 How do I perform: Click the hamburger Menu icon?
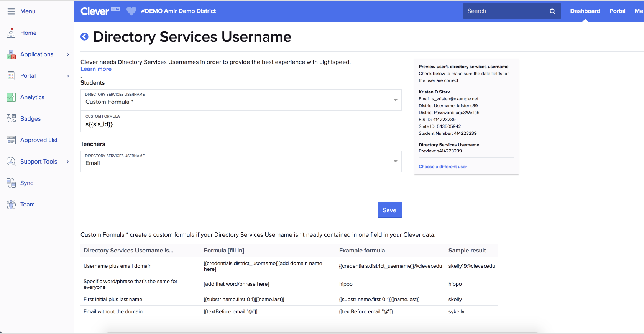pyautogui.click(x=11, y=11)
